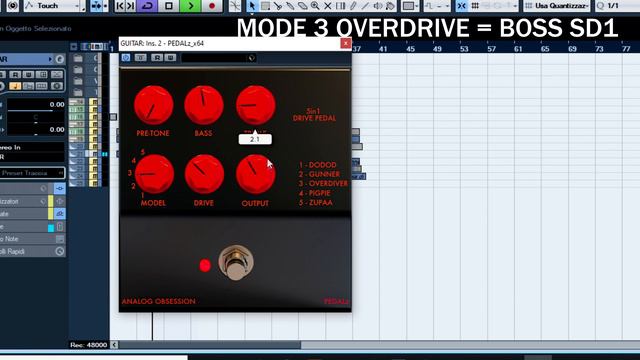This screenshot has width=640, height=360.
Task: Click the red Record button
Action: (x=211, y=6)
